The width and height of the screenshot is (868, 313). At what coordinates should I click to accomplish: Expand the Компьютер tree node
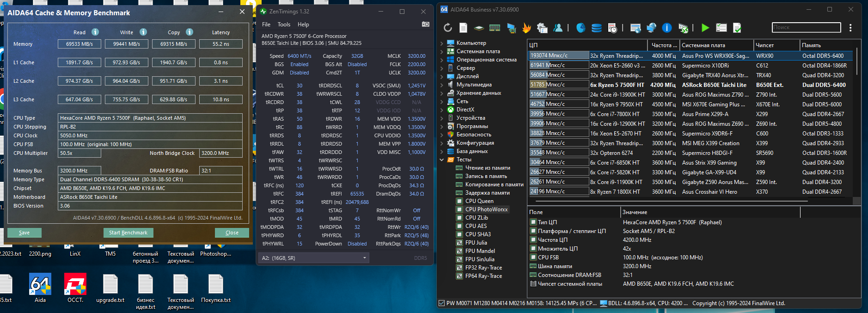tap(442, 43)
